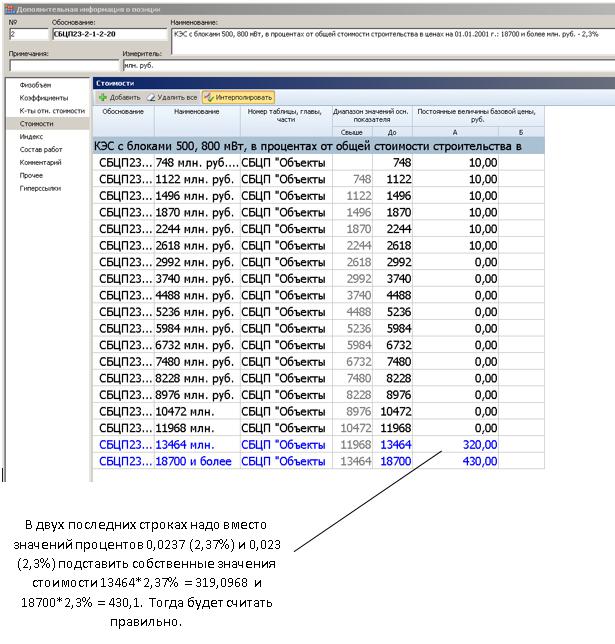
Task: Click the Номер таблицы, главы, части header
Action: click(x=286, y=121)
